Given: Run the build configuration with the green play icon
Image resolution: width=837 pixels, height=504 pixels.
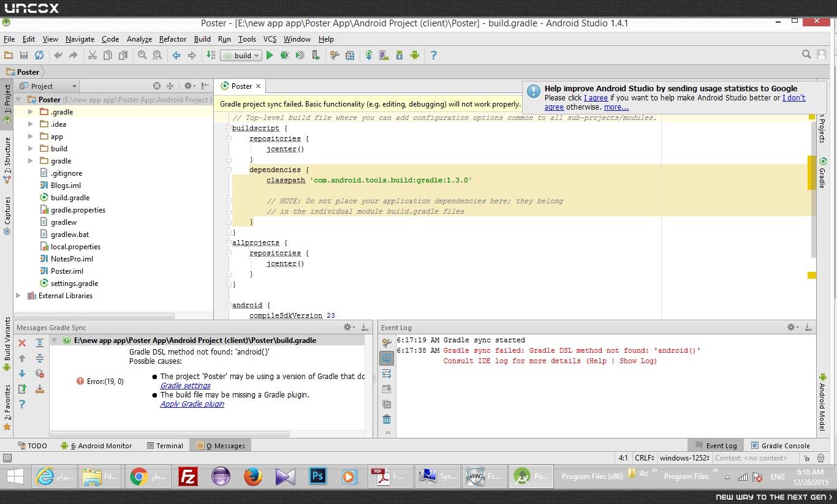Looking at the screenshot, I should click(270, 55).
